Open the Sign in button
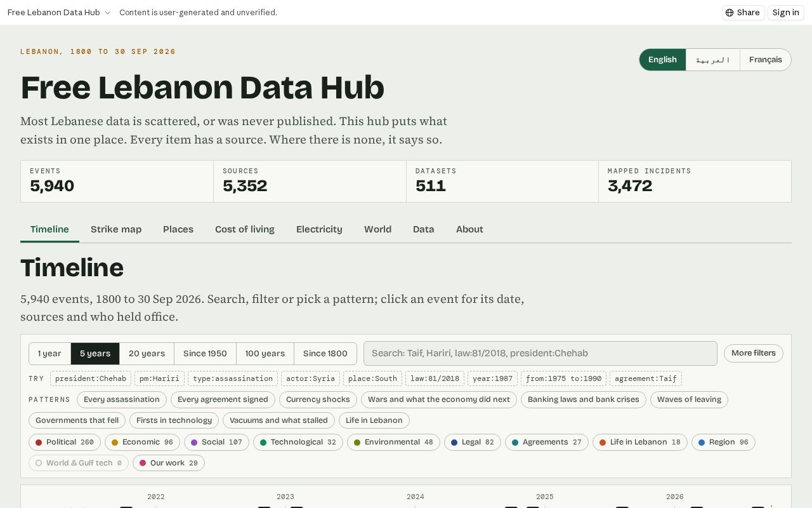The width and height of the screenshot is (812, 508). click(785, 13)
